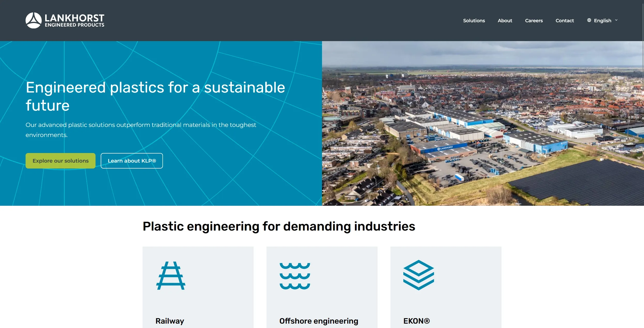Click the railway track icon

pyautogui.click(x=171, y=276)
